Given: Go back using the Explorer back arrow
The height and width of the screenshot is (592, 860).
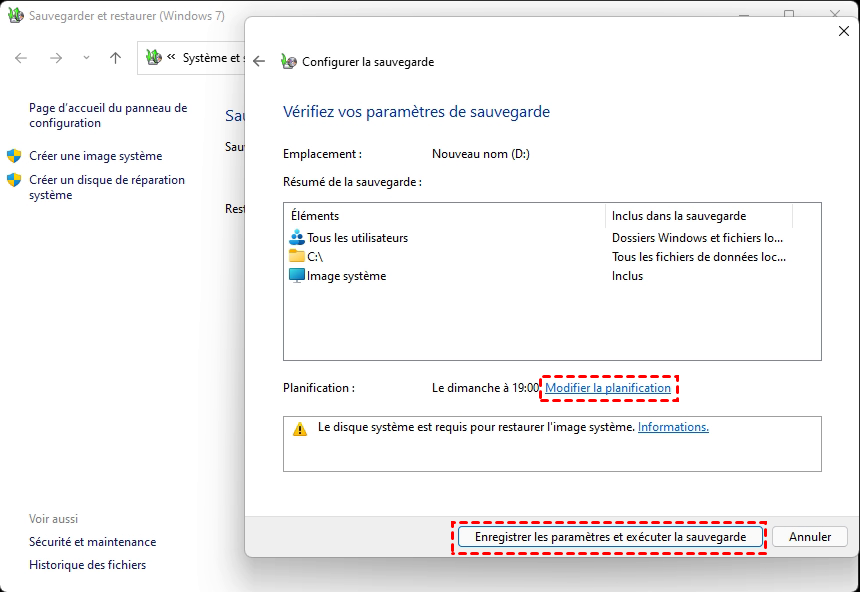Looking at the screenshot, I should (x=21, y=58).
